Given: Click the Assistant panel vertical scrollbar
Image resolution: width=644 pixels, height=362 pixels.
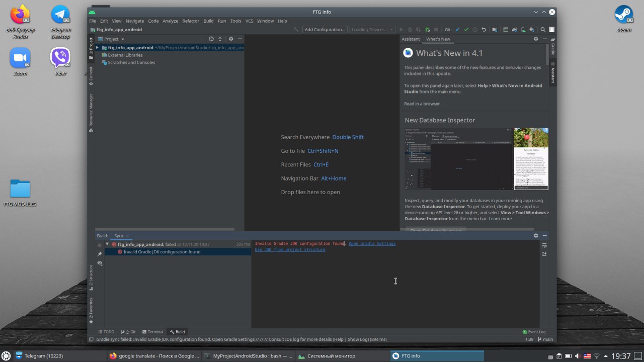Looking at the screenshot, I should click(x=547, y=55).
